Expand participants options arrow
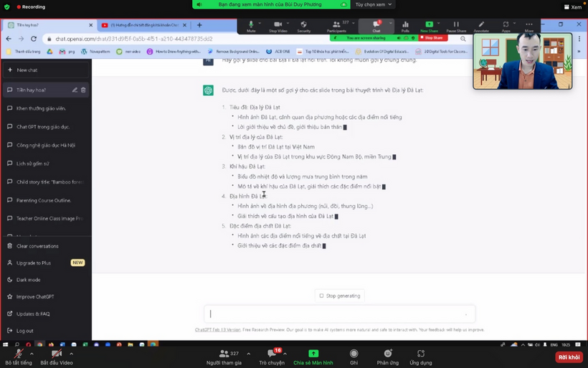 click(x=249, y=354)
